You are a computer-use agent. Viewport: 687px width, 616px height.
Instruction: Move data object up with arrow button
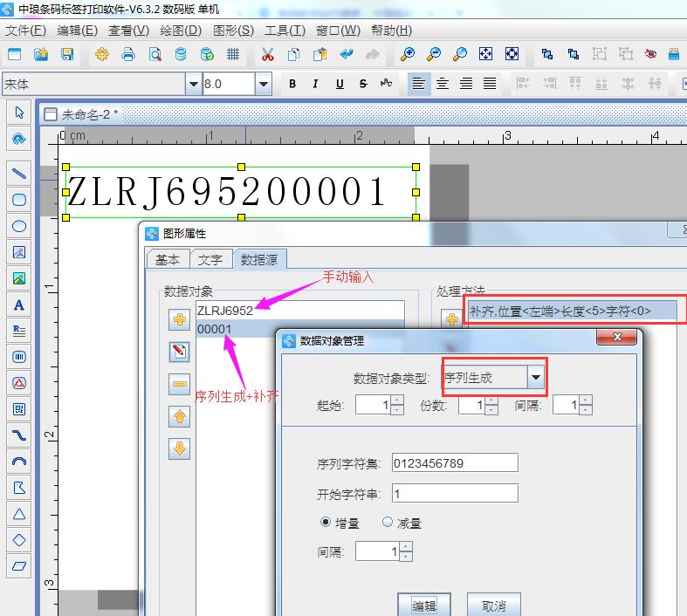(179, 416)
